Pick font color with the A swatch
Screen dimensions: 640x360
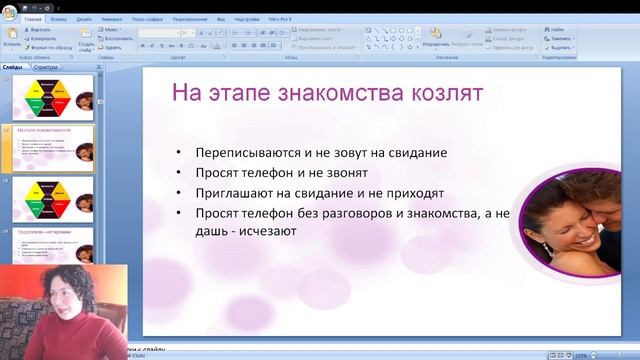(x=218, y=46)
